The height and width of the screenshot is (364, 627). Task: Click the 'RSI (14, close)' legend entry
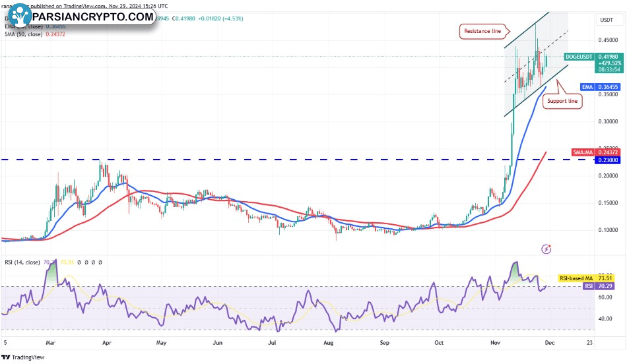pyautogui.click(x=22, y=262)
